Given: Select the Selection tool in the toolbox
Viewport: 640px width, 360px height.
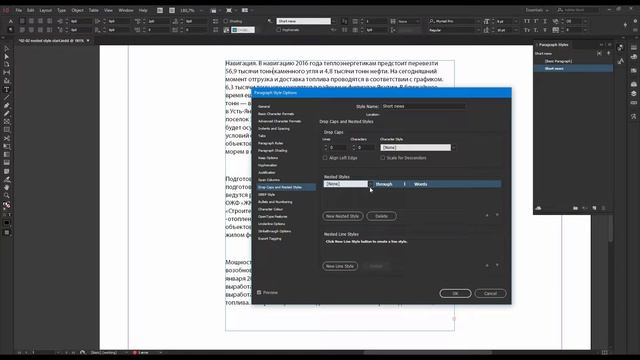Looking at the screenshot, I should pyautogui.click(x=7, y=49).
